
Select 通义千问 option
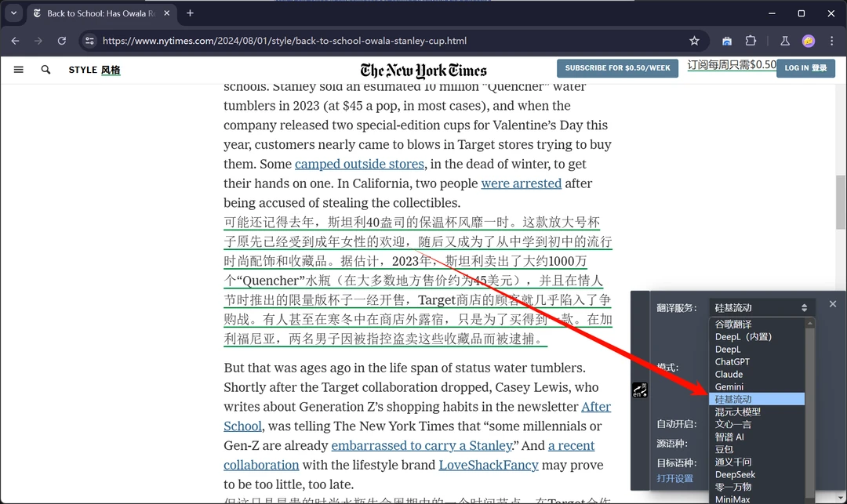point(757,462)
